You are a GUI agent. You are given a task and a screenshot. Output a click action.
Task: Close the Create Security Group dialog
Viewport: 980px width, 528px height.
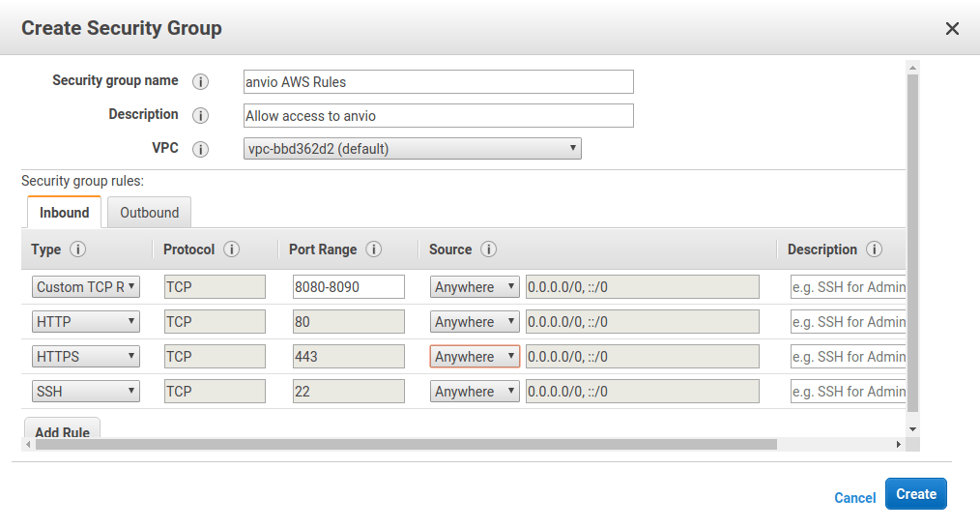952,29
